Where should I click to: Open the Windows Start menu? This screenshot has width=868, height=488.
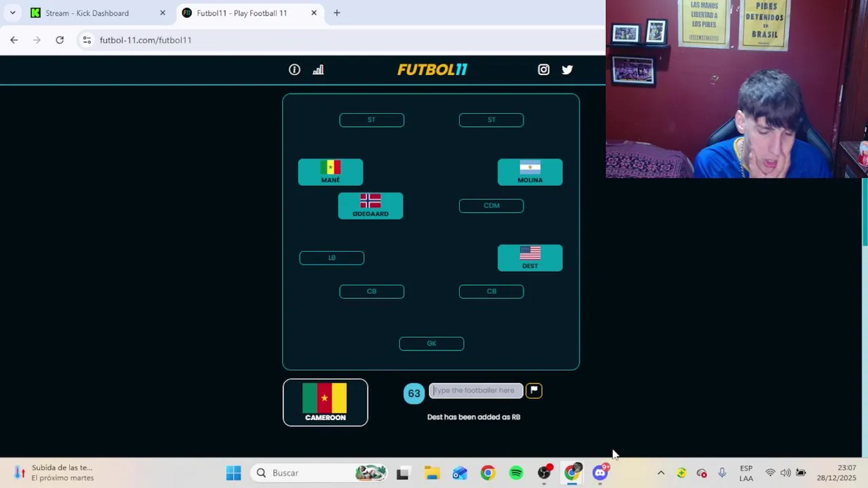pos(233,472)
